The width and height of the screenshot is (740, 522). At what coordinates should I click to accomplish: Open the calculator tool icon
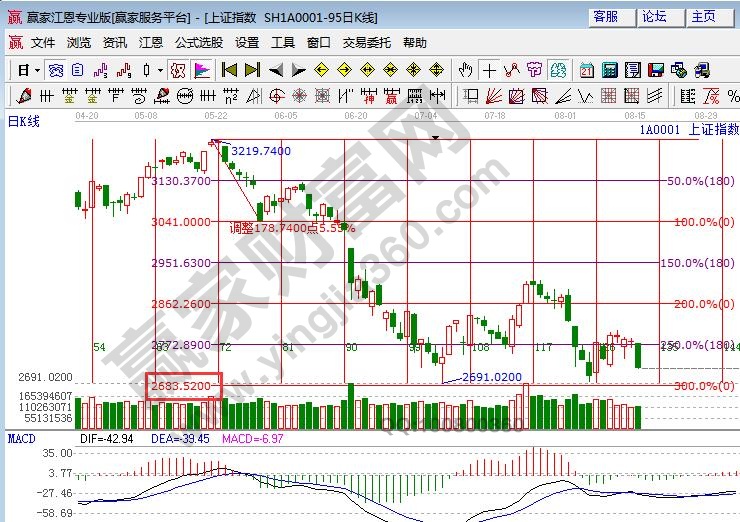point(609,70)
